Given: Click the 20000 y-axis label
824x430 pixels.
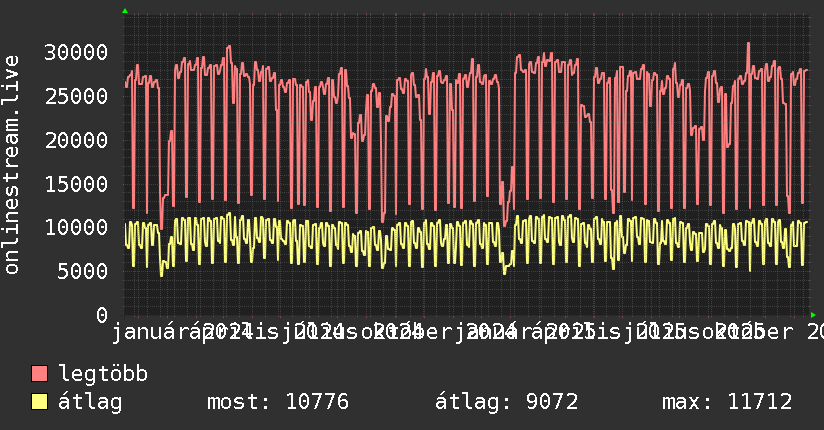Looking at the screenshot, I should (x=78, y=140).
